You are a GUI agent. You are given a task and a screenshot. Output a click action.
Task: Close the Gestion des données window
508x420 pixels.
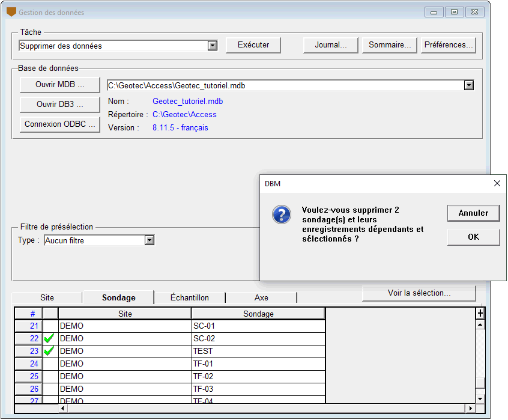click(474, 12)
